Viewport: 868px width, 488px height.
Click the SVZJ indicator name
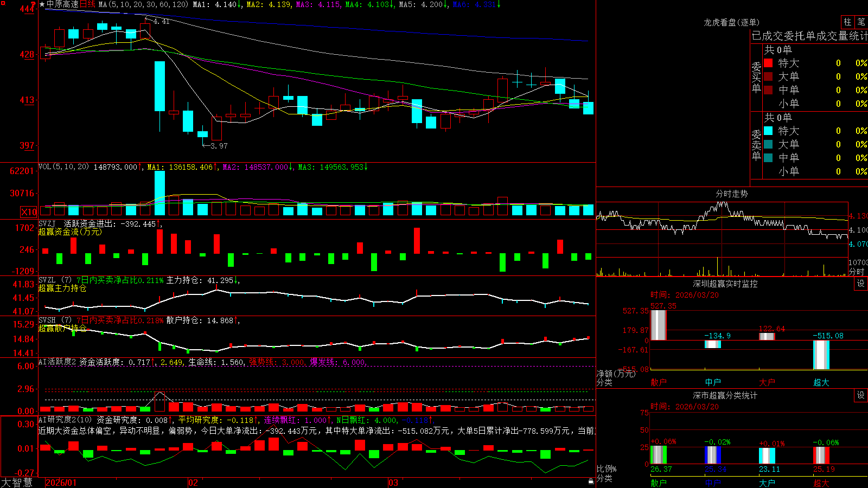coord(47,223)
